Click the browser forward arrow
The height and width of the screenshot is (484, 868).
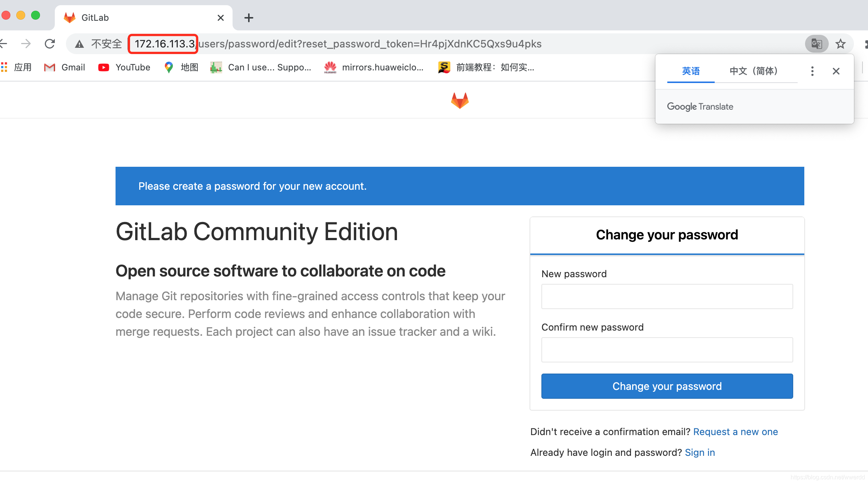26,44
